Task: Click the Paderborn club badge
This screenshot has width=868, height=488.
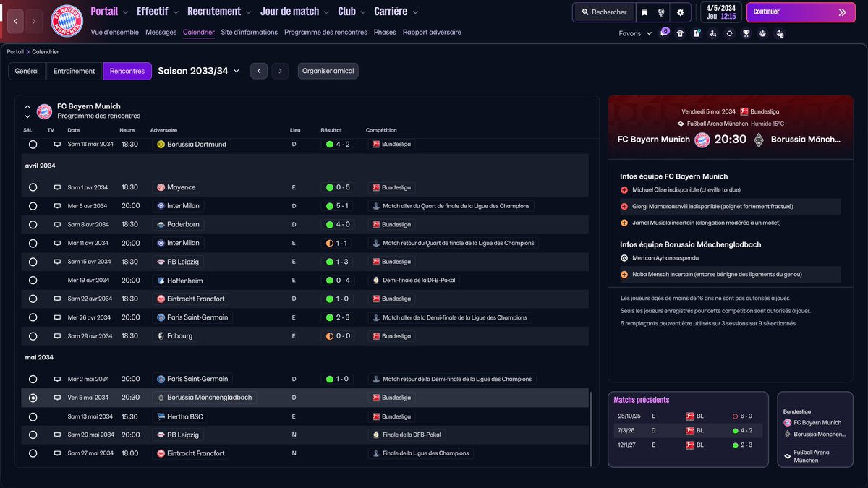Action: [x=161, y=225]
